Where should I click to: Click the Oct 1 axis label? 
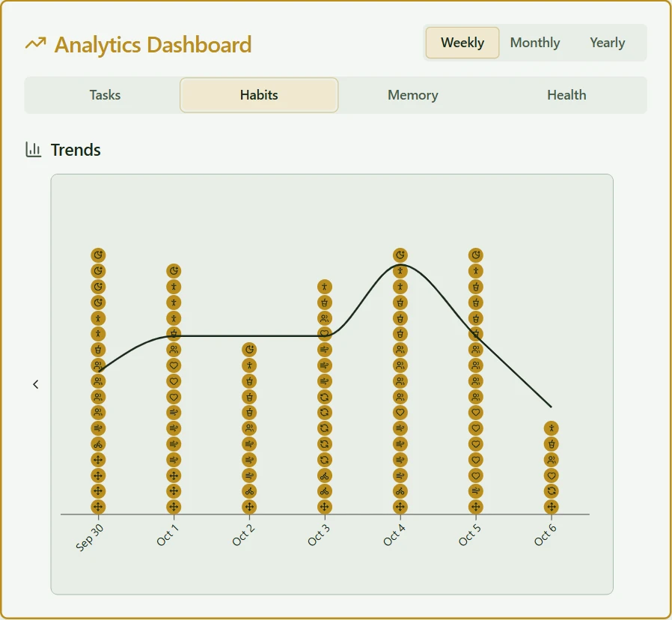[168, 535]
